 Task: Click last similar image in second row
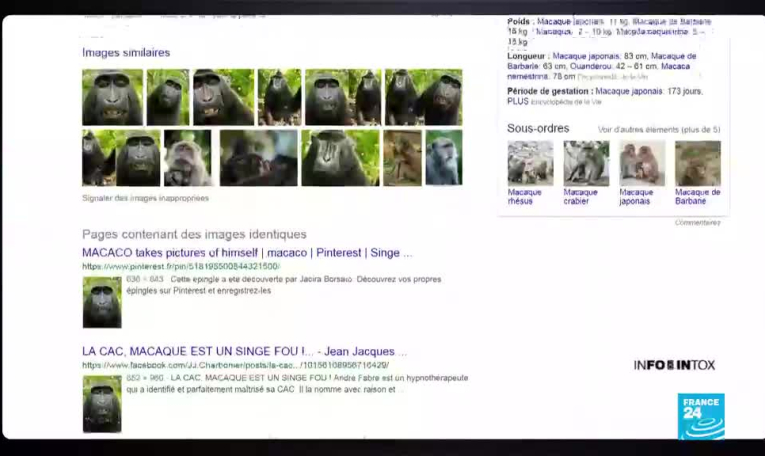(x=443, y=158)
